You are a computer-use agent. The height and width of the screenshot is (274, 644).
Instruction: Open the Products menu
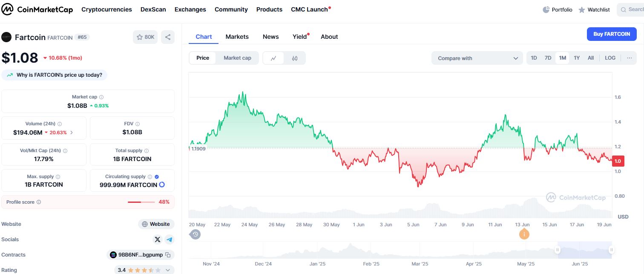point(269,9)
